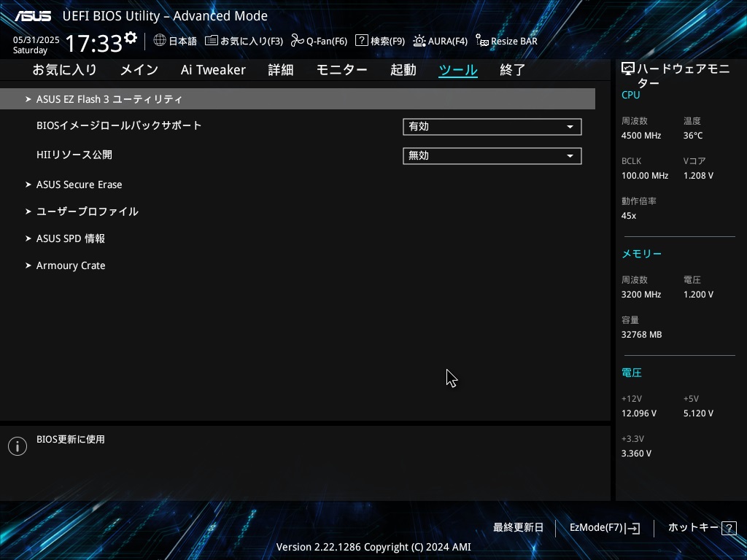Image resolution: width=747 pixels, height=560 pixels.
Task: Open 検索(F9) search
Action: point(388,42)
